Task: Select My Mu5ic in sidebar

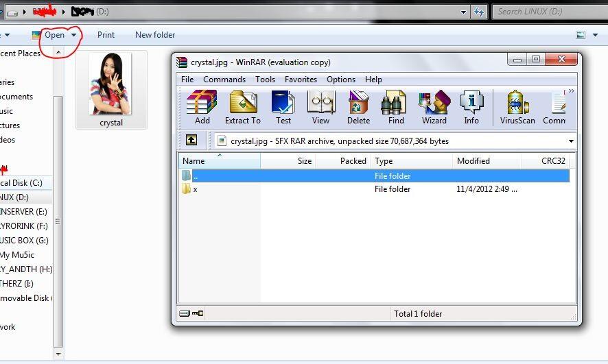Action: pos(17,255)
